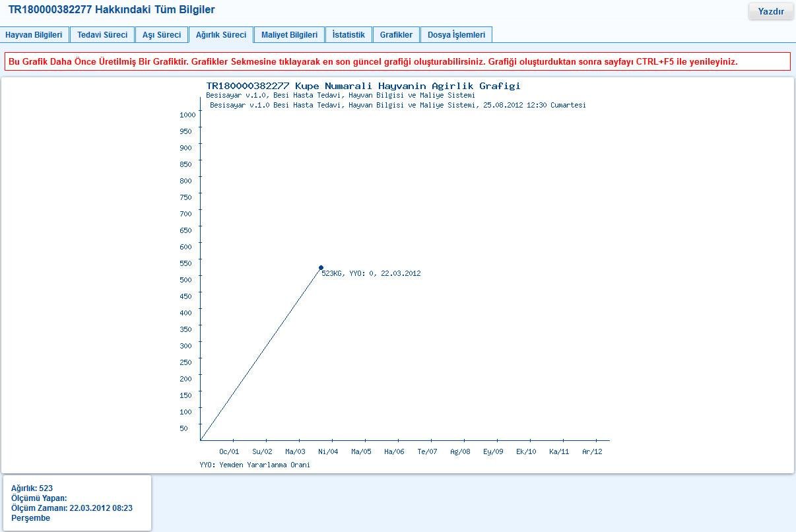Select the Aşı Süreci tab
796x532 pixels.
click(161, 34)
